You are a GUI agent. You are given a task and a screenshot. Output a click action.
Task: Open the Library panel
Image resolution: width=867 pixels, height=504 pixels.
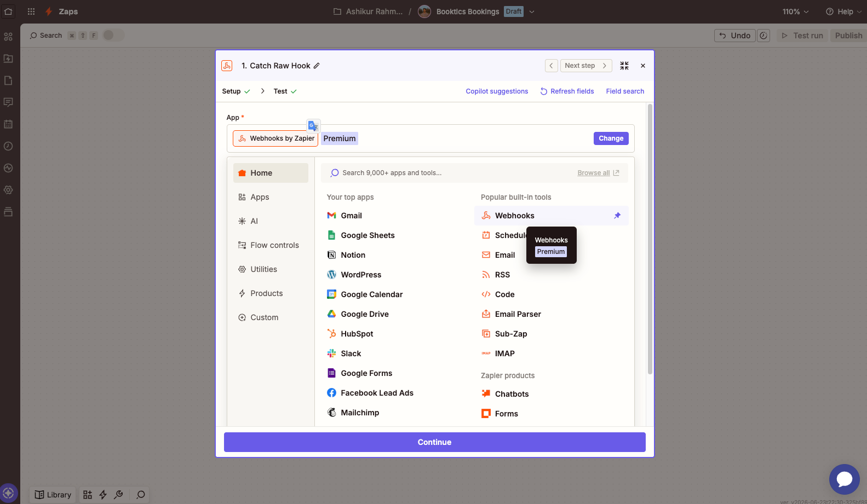(53, 495)
